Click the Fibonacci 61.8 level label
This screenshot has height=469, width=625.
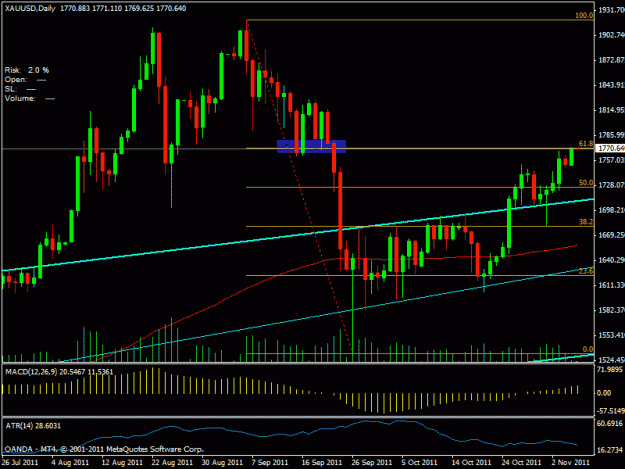point(586,144)
